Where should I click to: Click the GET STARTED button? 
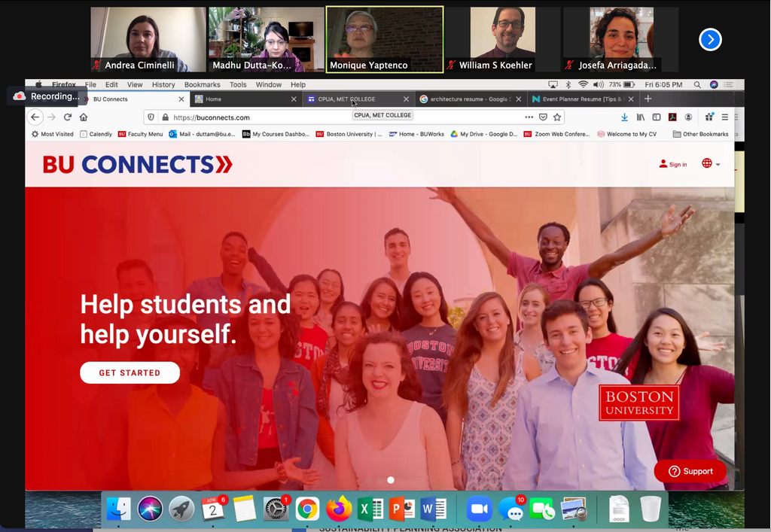click(130, 372)
